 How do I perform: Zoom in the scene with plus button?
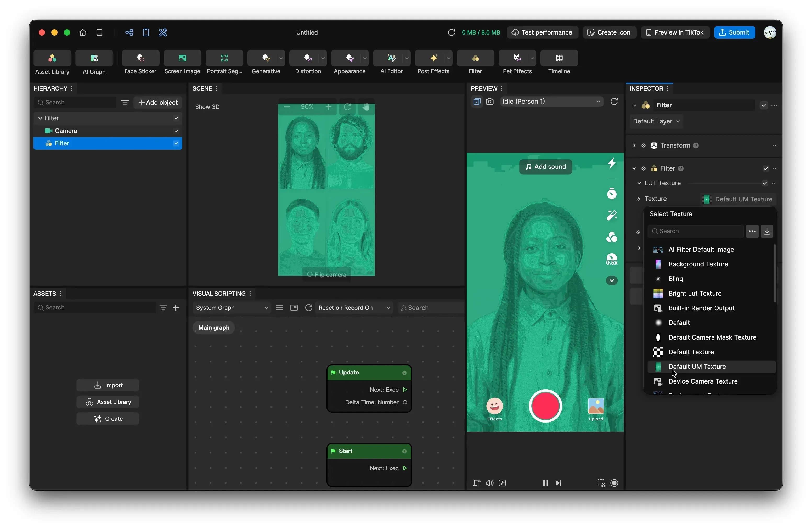pyautogui.click(x=328, y=107)
